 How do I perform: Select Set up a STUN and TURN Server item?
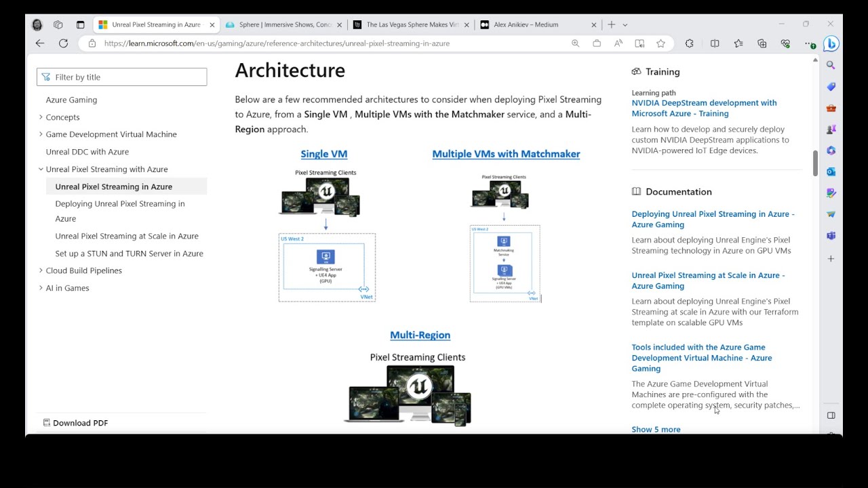pos(129,253)
